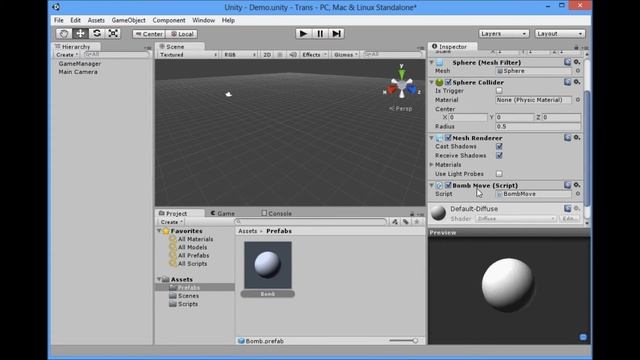Click the Step frame button

[x=336, y=33]
